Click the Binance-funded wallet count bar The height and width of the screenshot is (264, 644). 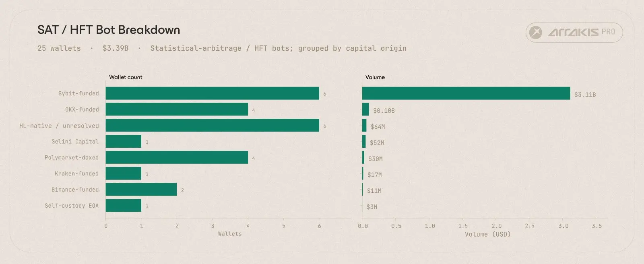click(141, 190)
